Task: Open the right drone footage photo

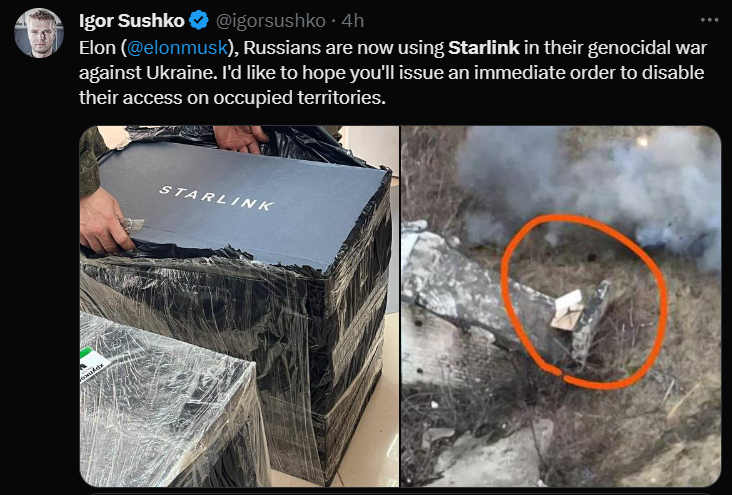Action: click(561, 306)
